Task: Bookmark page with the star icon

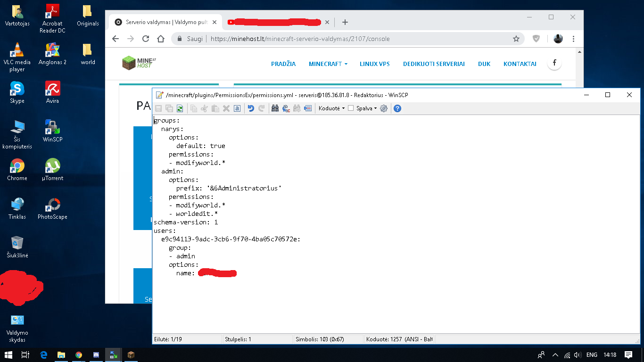Action: tap(516, 39)
